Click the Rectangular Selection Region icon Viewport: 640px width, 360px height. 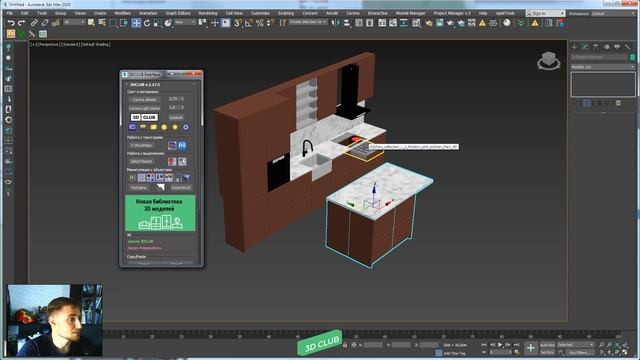[113, 23]
